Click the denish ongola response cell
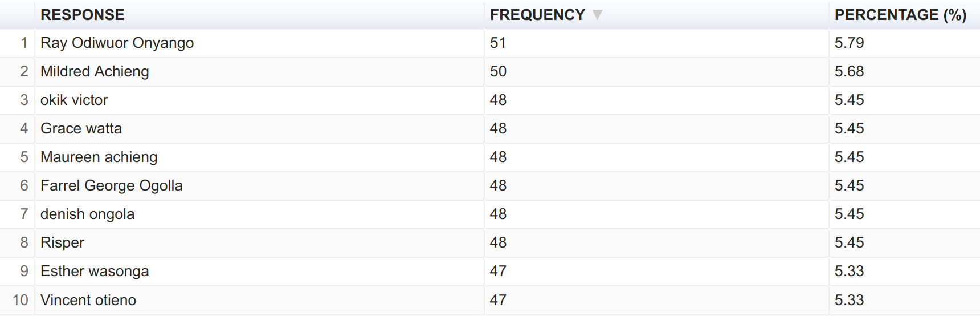The height and width of the screenshot is (316, 980). click(87, 214)
